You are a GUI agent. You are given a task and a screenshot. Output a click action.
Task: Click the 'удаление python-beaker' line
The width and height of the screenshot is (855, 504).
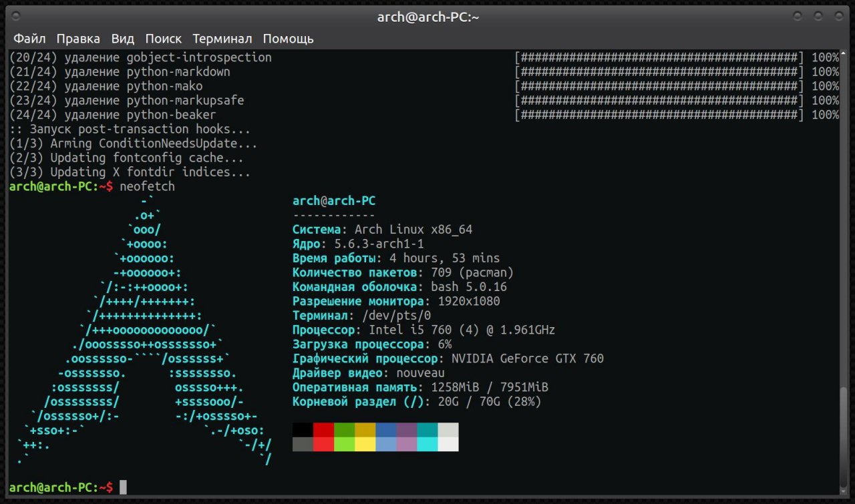pos(113,115)
